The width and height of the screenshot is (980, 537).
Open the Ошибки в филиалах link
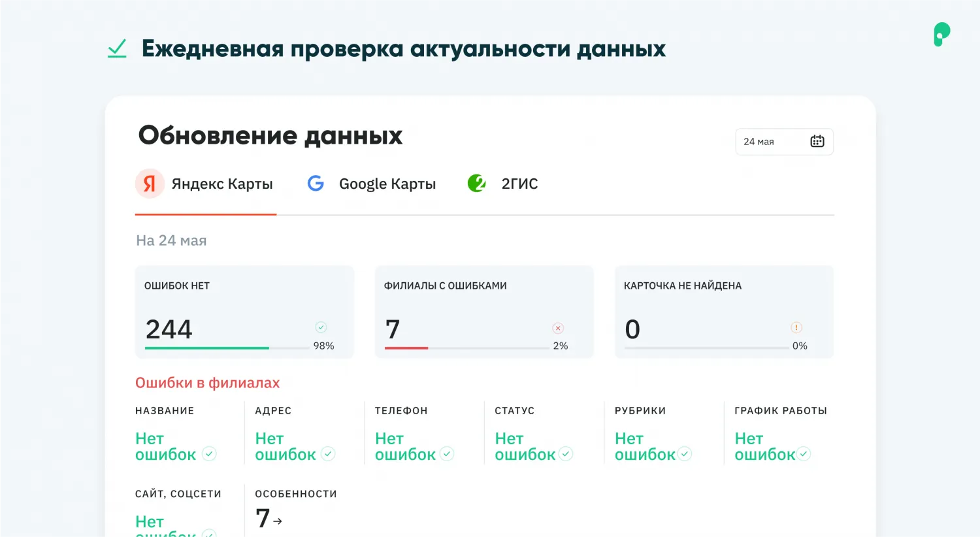[207, 383]
